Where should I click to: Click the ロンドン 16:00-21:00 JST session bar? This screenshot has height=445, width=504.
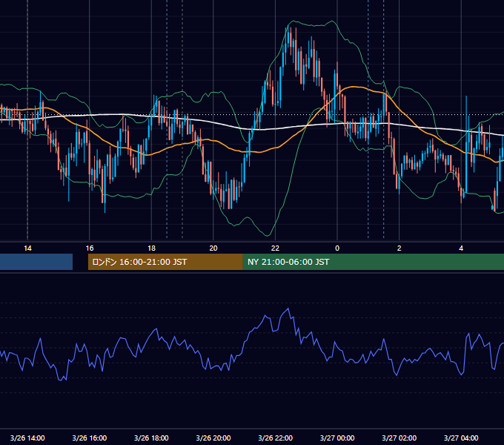165,262
